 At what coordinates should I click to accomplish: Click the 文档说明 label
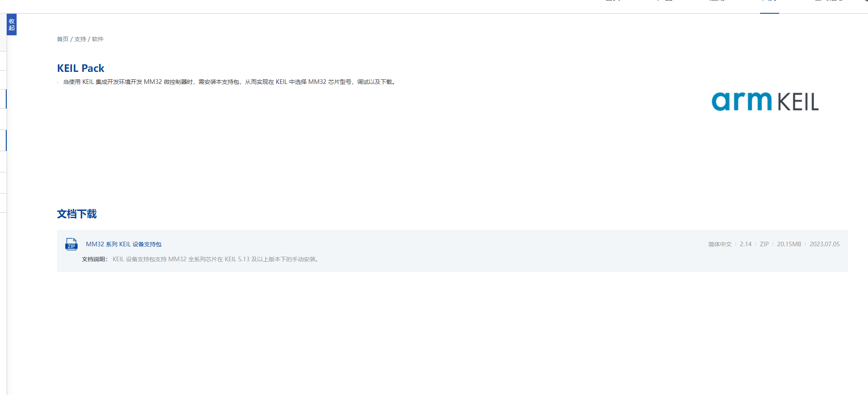pyautogui.click(x=95, y=259)
